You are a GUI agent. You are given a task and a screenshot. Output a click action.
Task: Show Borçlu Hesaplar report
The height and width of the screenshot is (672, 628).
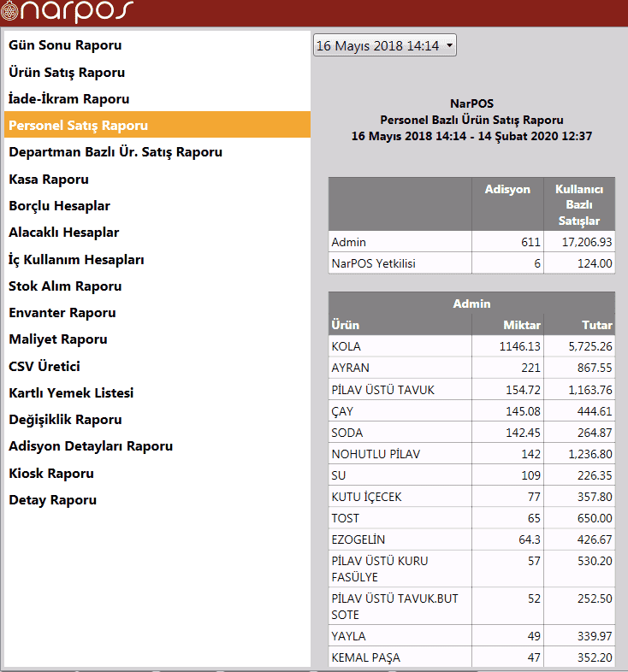(59, 206)
